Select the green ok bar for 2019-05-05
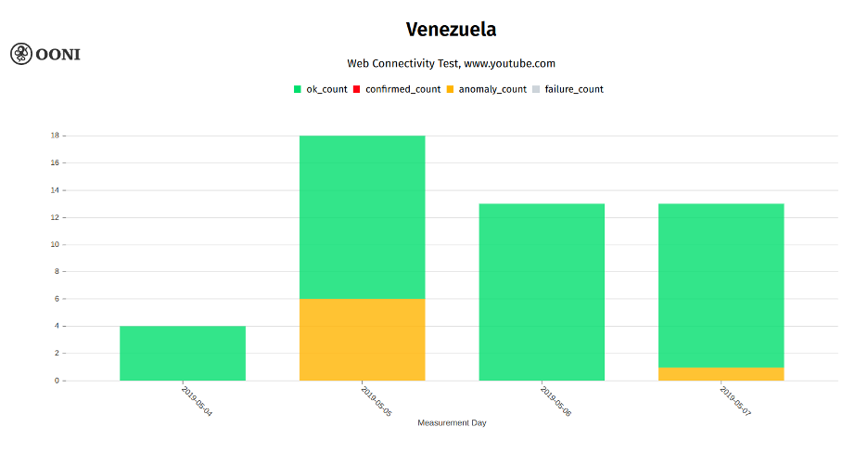Viewport: 868px width, 453px height. click(x=362, y=216)
